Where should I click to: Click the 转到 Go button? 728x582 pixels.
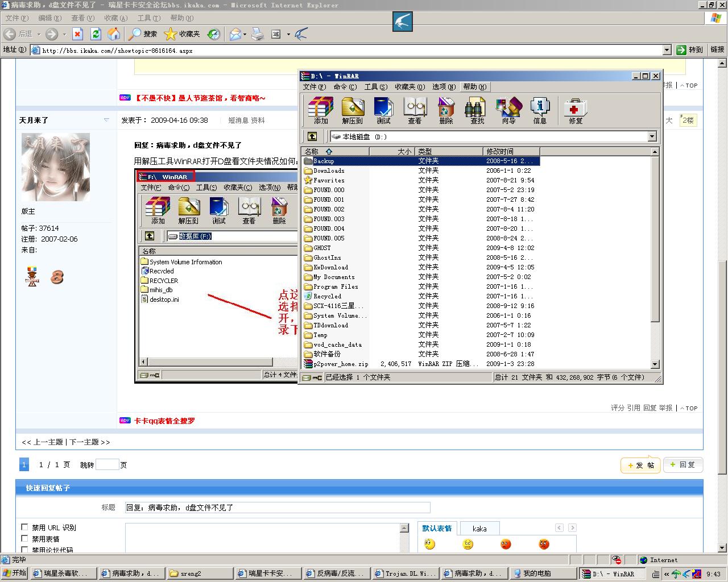tap(689, 50)
